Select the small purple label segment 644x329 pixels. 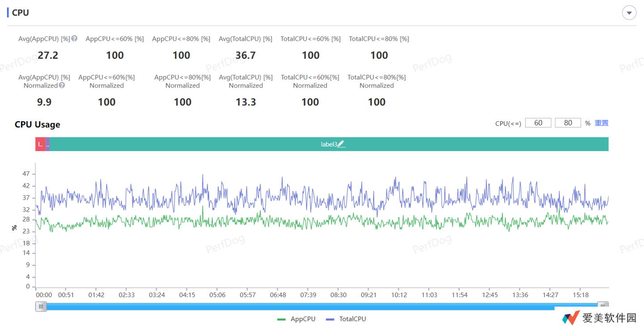47,144
